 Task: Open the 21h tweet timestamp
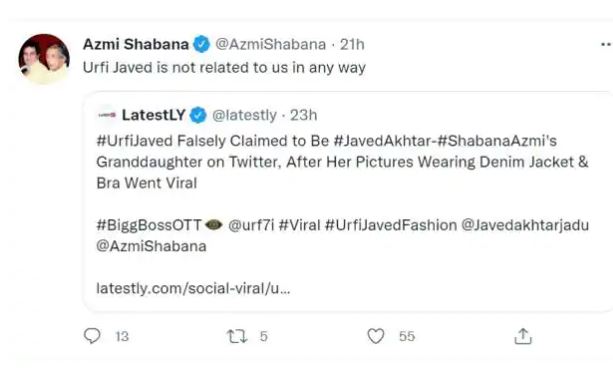(352, 45)
